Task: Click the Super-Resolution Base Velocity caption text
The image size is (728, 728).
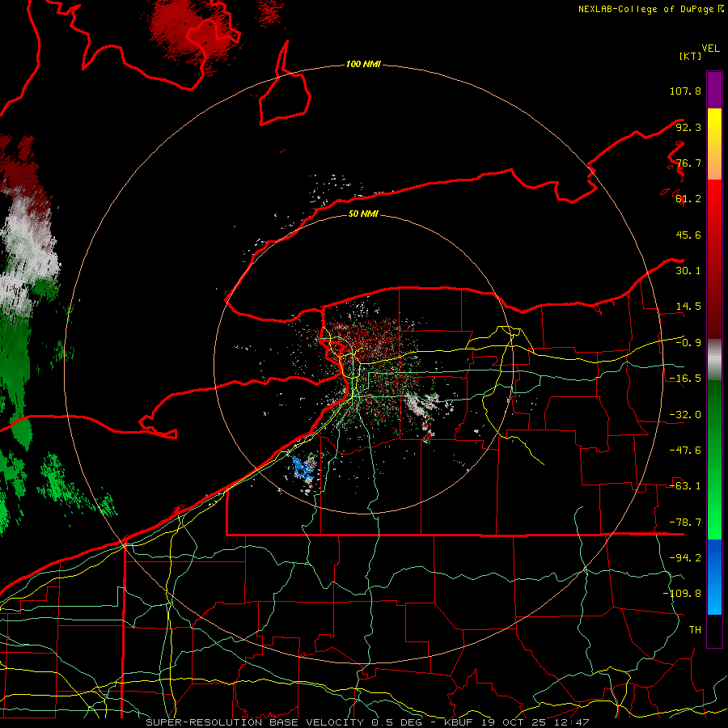Action: pyautogui.click(x=367, y=722)
